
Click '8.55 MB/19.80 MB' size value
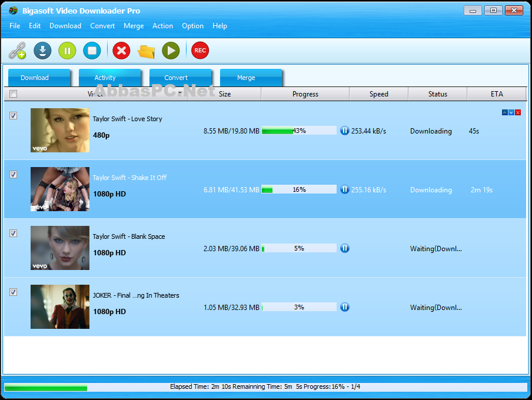(231, 131)
